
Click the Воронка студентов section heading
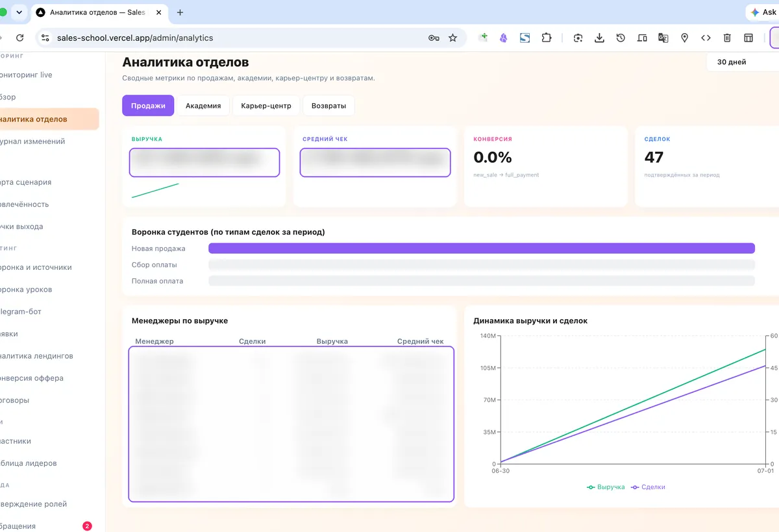pos(229,232)
